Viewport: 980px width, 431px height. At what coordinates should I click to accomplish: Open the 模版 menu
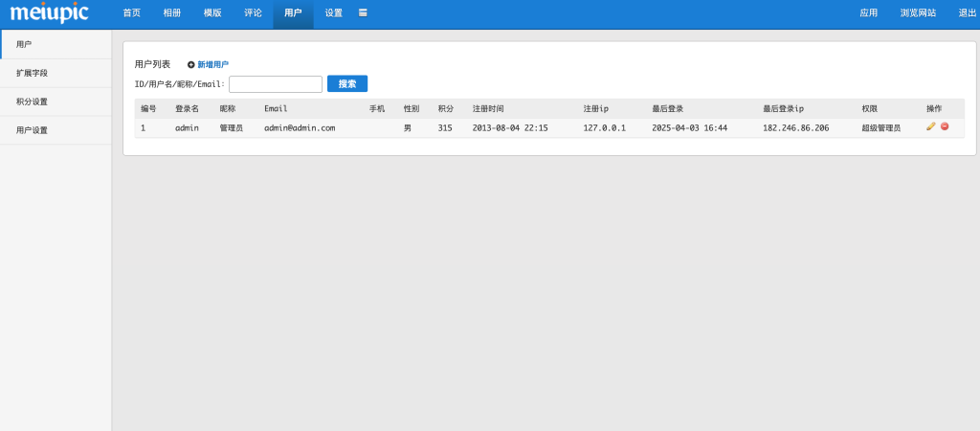[212, 12]
